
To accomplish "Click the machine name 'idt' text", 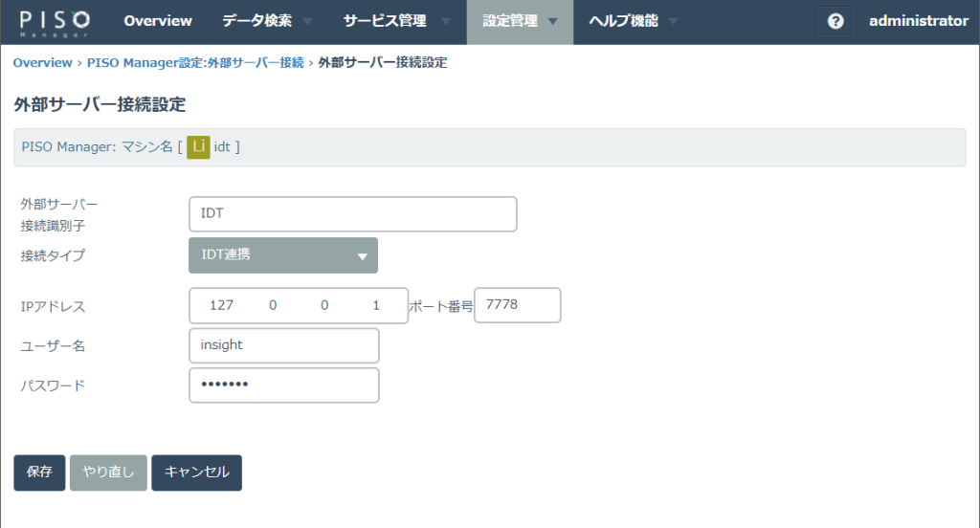I will (x=222, y=147).
